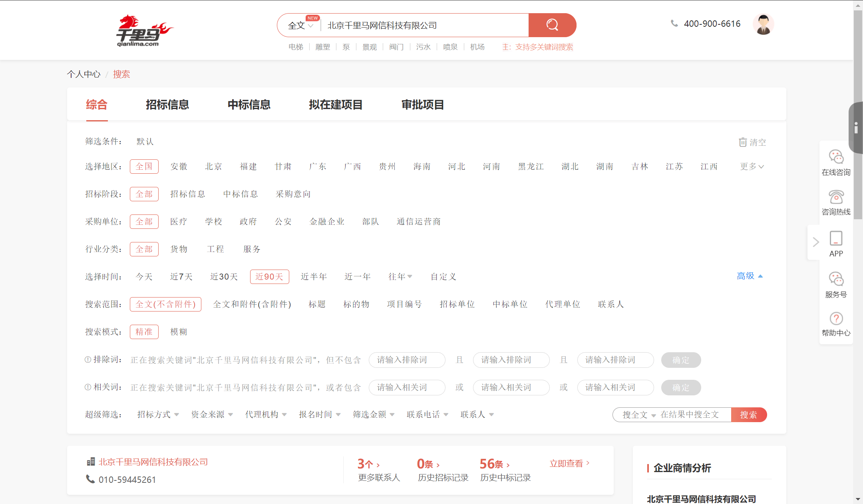
Task: Open the 帮助中心 question mark icon
Action: [x=836, y=318]
